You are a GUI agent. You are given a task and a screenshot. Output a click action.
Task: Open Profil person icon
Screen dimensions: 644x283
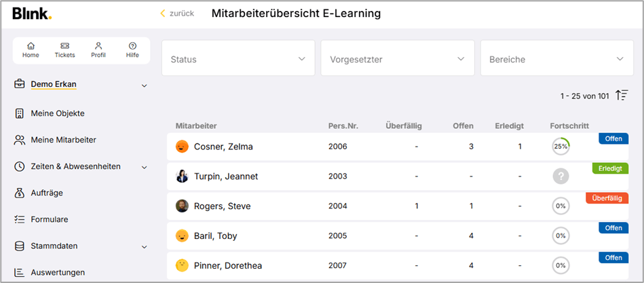98,46
